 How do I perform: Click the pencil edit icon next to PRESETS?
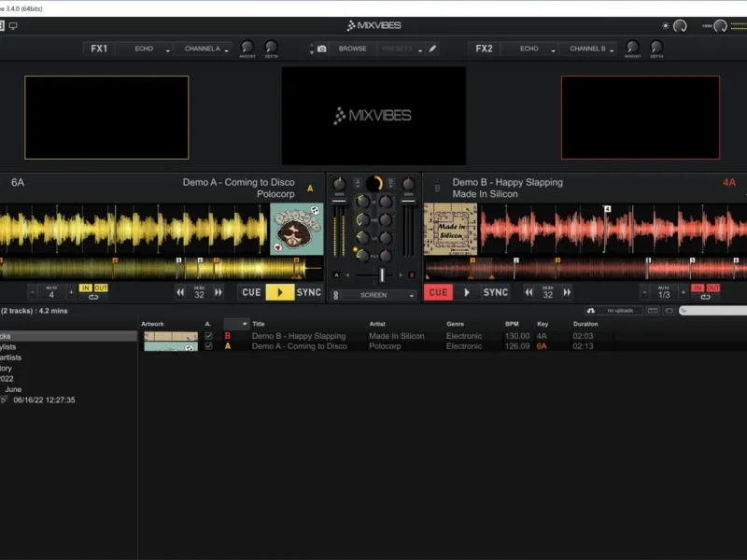pos(432,49)
